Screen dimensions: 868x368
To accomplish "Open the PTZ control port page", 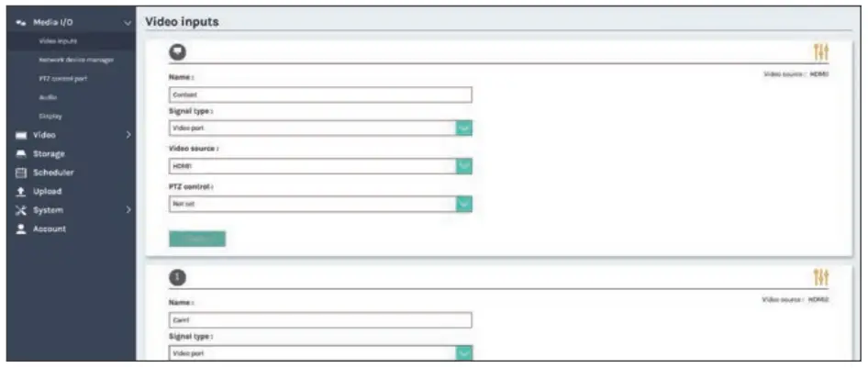I will [63, 79].
